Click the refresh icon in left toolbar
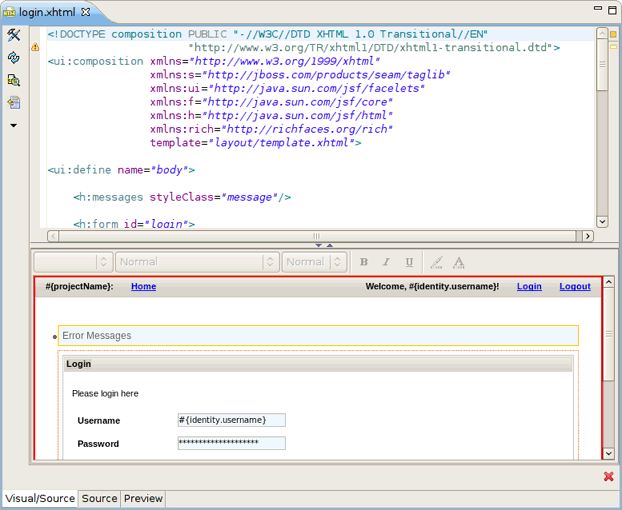This screenshot has width=622, height=510. 13,58
